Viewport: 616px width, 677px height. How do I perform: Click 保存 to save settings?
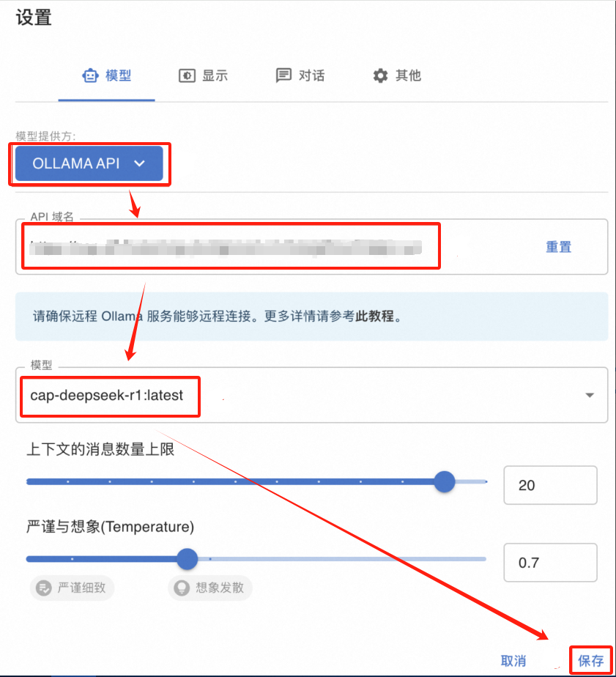(x=590, y=661)
